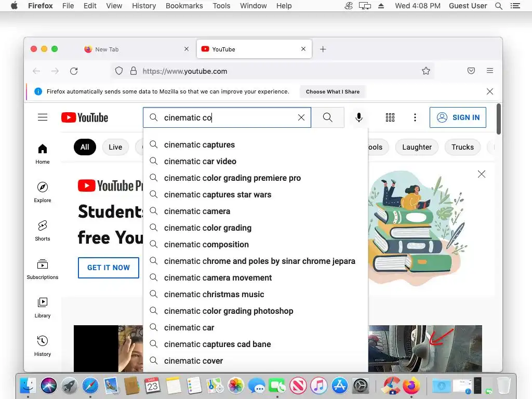This screenshot has width=532, height=399.
Task: Show site security padlock info
Action: coord(134,71)
